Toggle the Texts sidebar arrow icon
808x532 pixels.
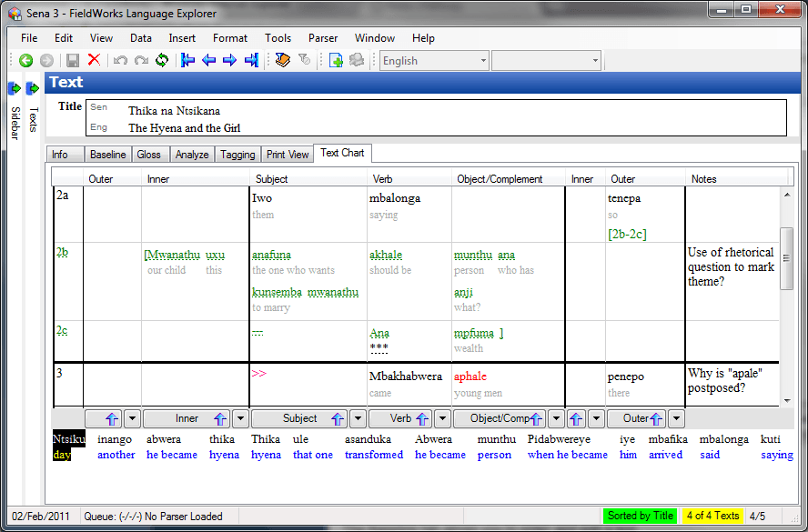[33, 88]
